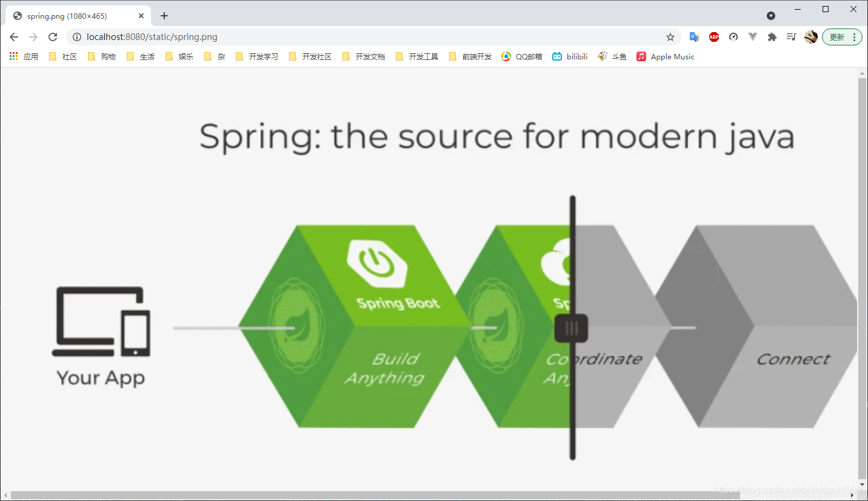The height and width of the screenshot is (501, 868).
Task: Minimize the Chrome window
Action: [x=798, y=9]
